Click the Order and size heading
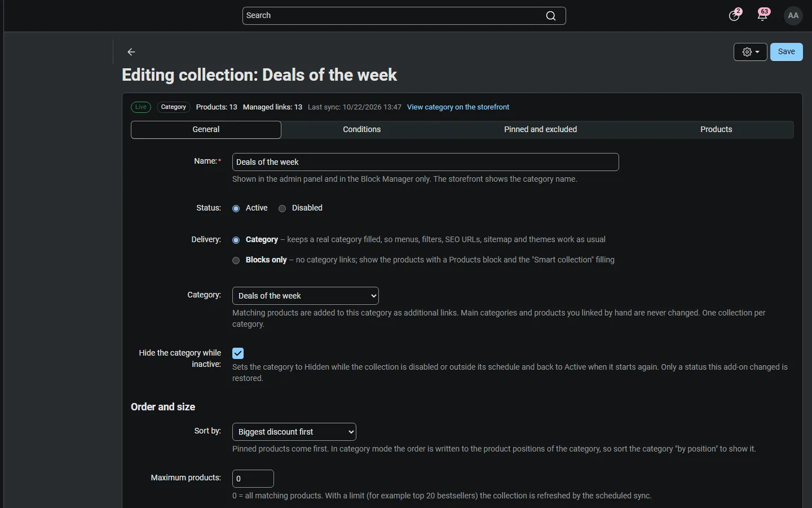Image resolution: width=812 pixels, height=508 pixels. [163, 407]
